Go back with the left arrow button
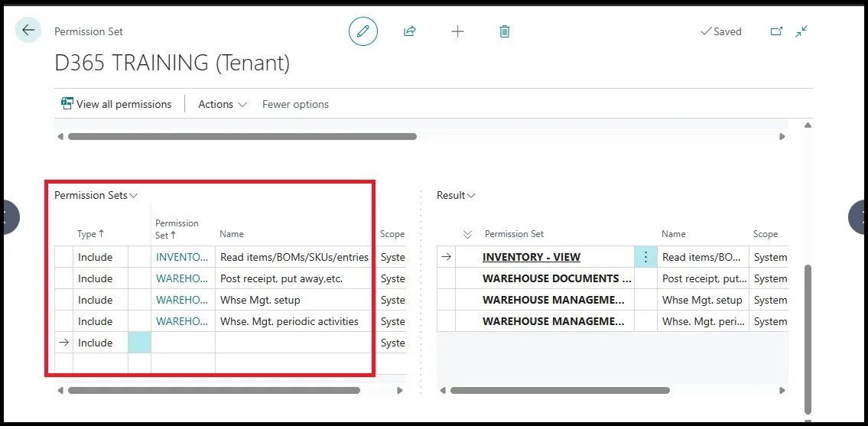Viewport: 868px width, 426px height. 28,30
